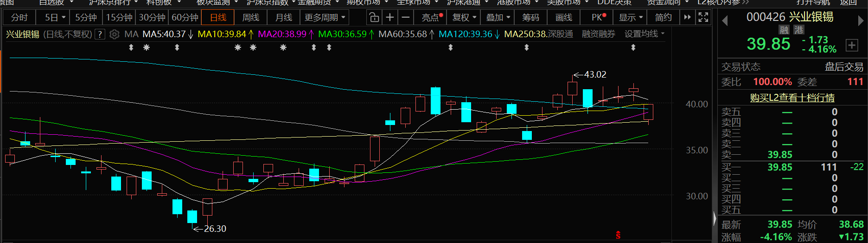Click the 26.30 low price label
This screenshot has width=868, height=243.
[x=215, y=229]
